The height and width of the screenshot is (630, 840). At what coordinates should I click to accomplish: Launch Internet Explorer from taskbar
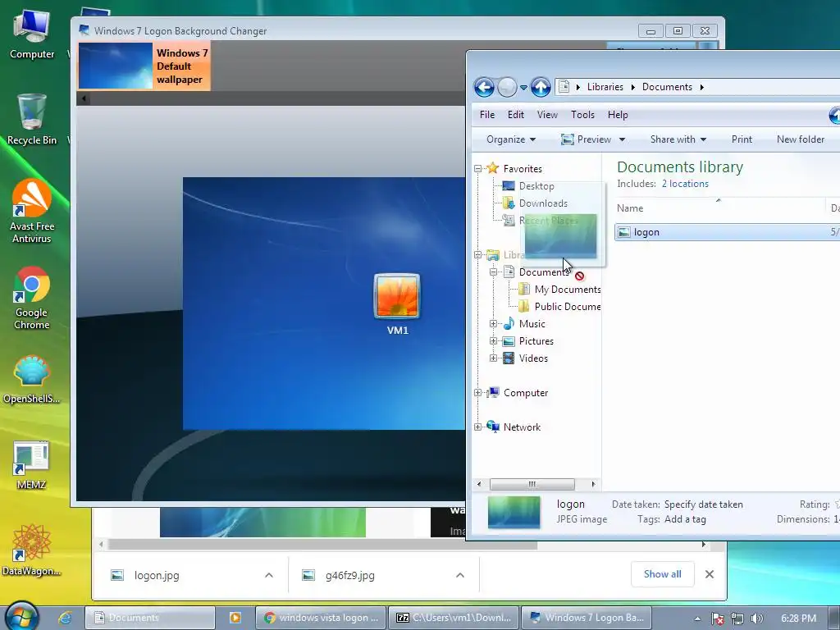tap(65, 618)
